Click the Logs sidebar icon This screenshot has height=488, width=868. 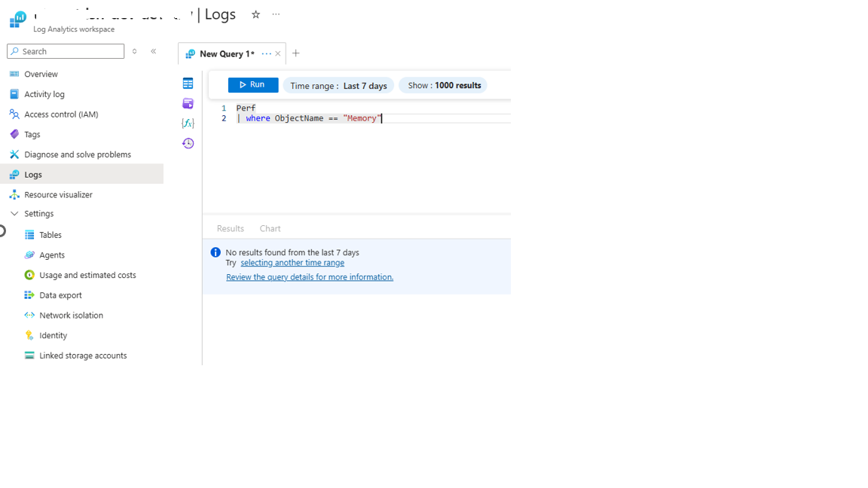click(14, 174)
